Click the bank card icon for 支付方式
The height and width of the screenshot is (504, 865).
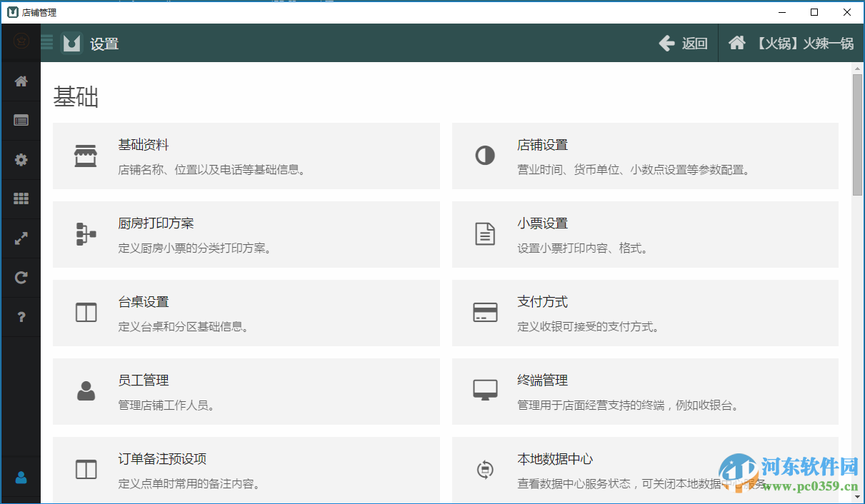[485, 313]
